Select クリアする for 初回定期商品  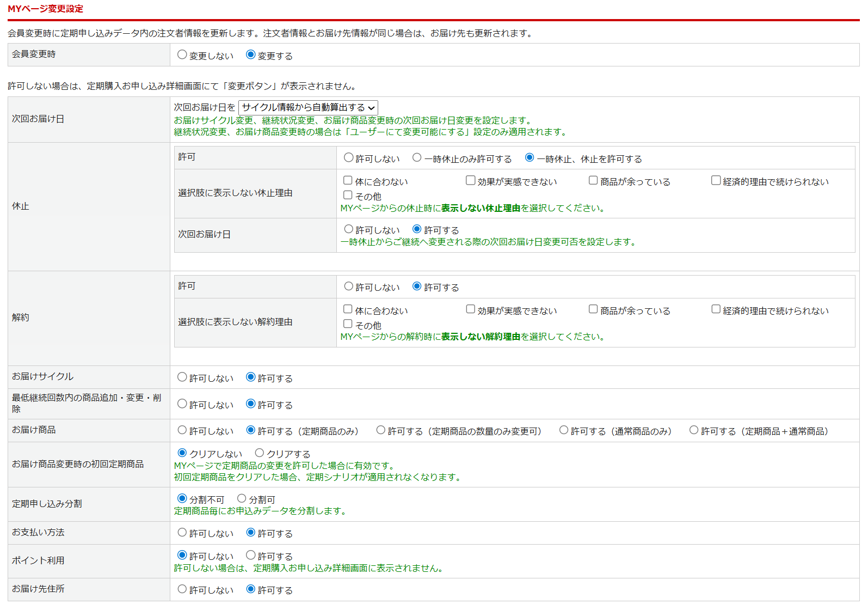(260, 453)
